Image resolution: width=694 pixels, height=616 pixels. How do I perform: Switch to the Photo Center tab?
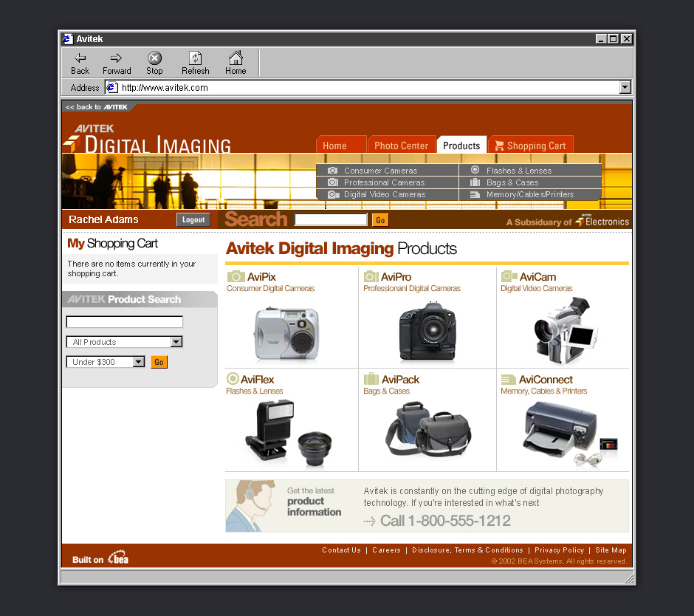click(x=401, y=146)
